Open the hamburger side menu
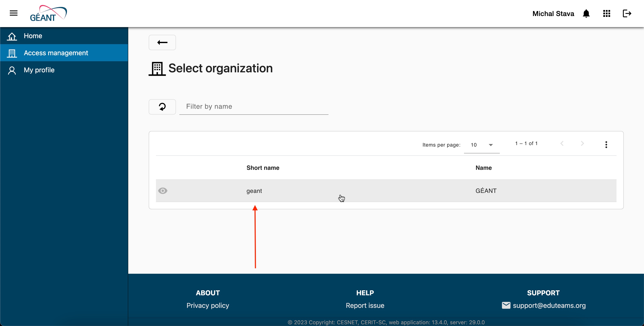This screenshot has height=326, width=644. (x=13, y=13)
